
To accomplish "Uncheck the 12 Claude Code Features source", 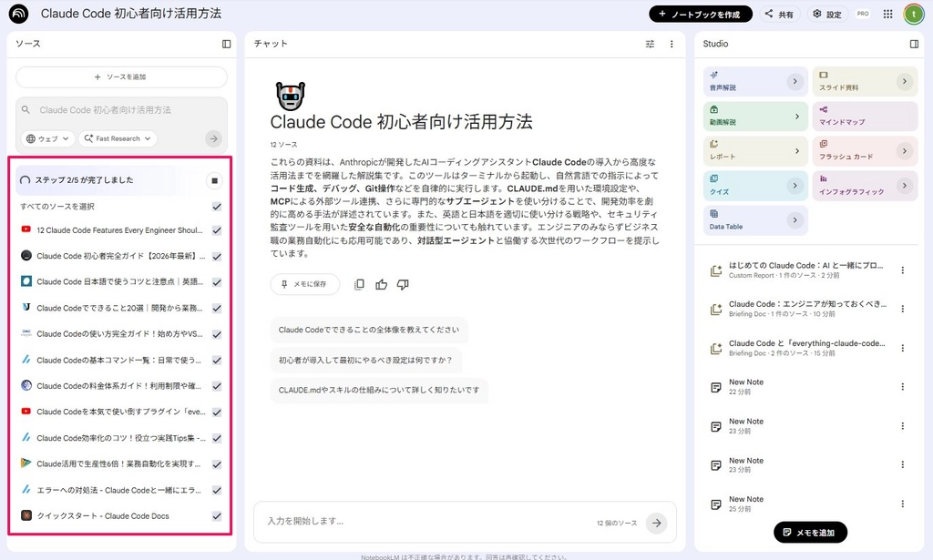I will 217,230.
